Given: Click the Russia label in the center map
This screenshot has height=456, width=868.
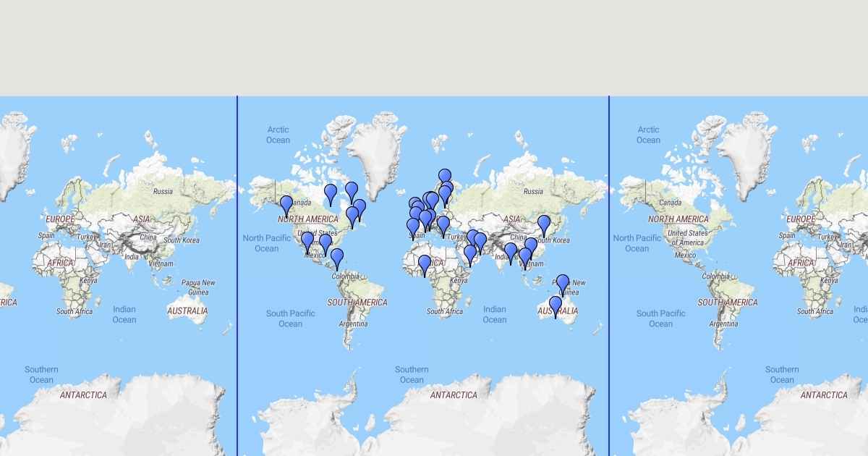Looking at the screenshot, I should pyautogui.click(x=533, y=192).
